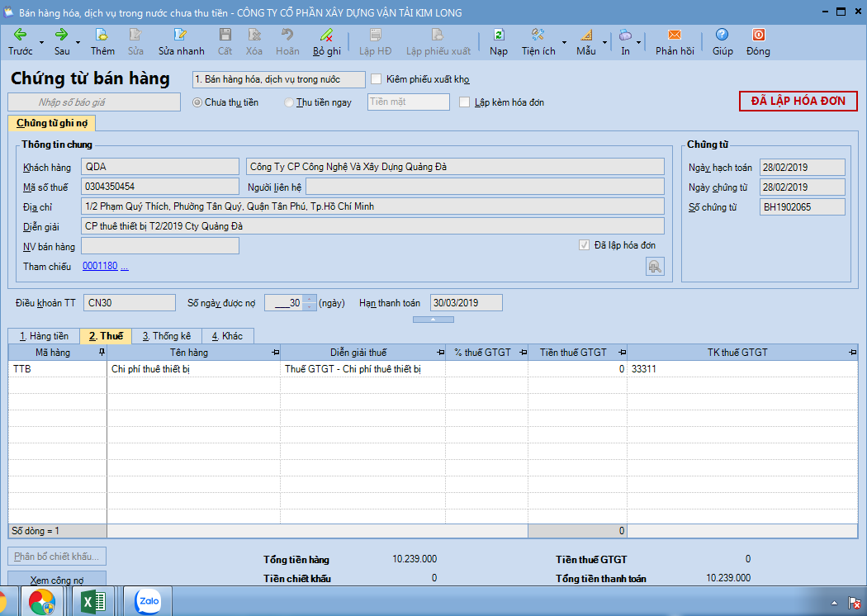Open the 1. Hàng tiền tab

[x=45, y=336]
